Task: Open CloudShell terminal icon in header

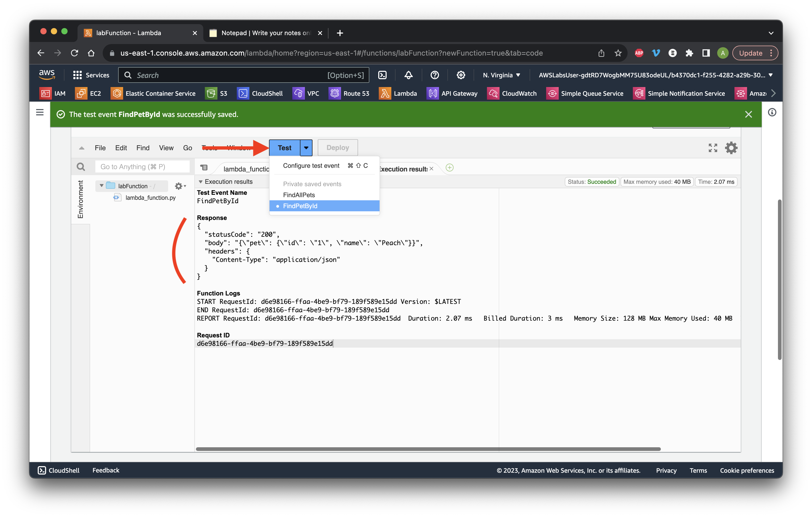Action: pyautogui.click(x=382, y=75)
